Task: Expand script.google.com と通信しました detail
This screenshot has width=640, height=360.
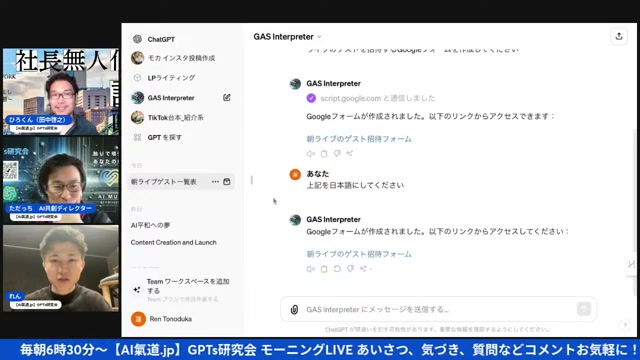Action: pos(378,98)
